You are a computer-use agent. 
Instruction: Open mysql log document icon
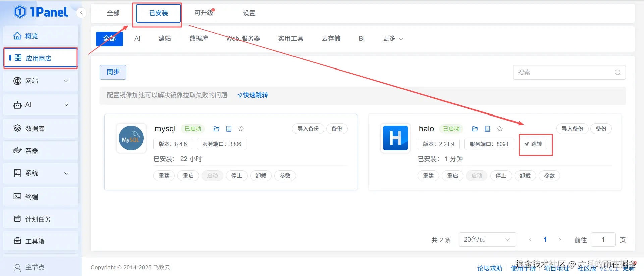coord(229,129)
